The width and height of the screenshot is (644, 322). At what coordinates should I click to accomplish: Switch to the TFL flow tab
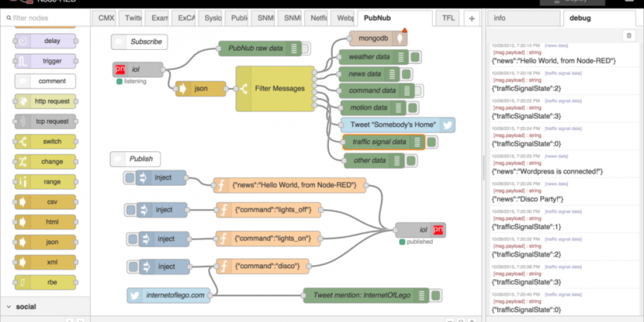click(x=448, y=18)
